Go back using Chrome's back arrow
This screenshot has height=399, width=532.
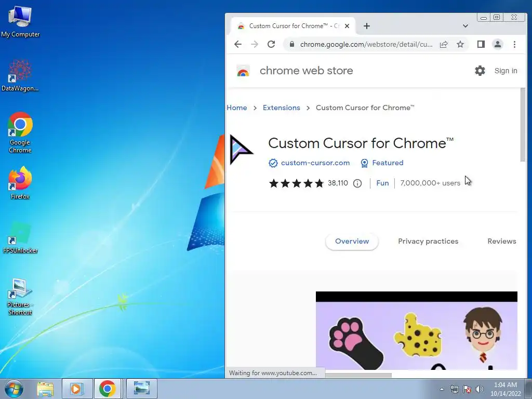coord(238,44)
